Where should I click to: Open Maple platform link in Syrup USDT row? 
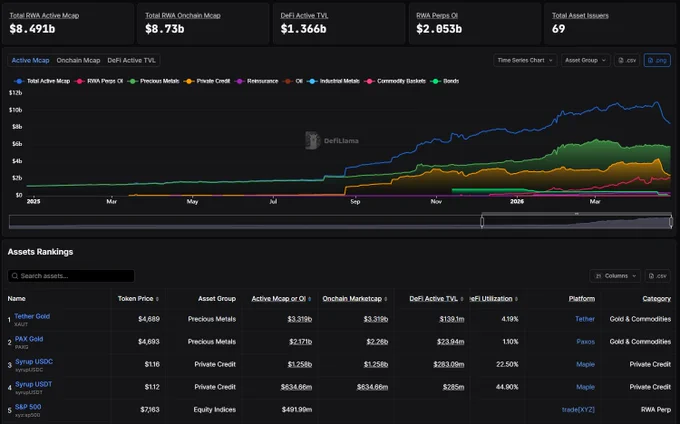tap(585, 387)
